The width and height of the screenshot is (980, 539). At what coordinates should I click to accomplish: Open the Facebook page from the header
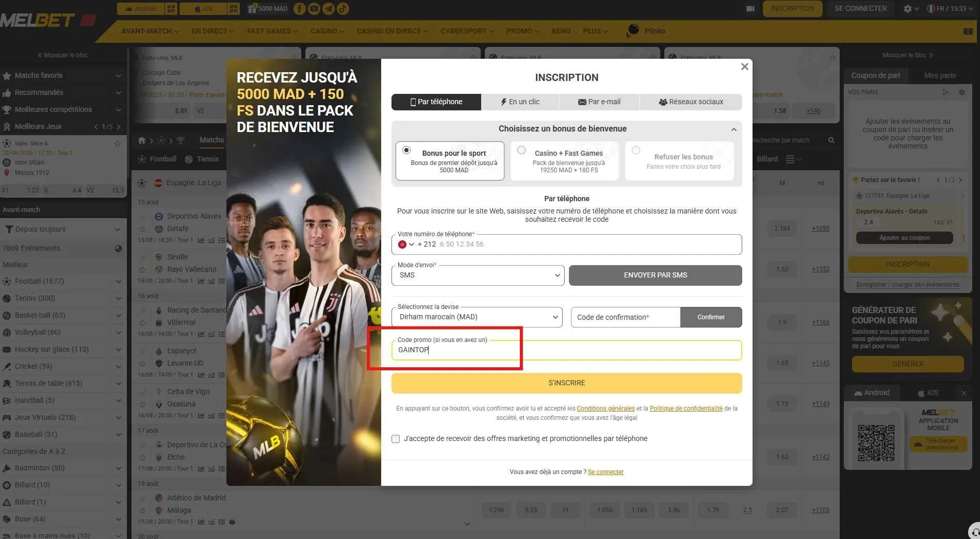(299, 9)
